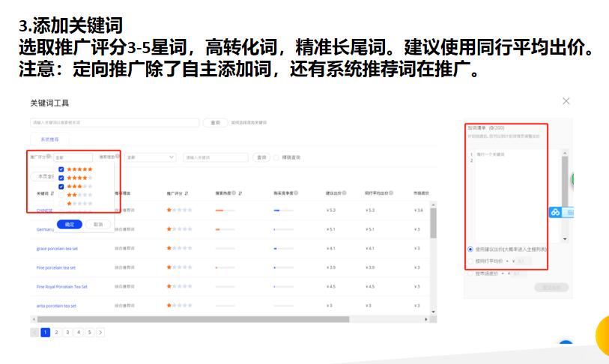
Task: Click the star rating in the Fine Royal Porcelain Tea Set row
Action: (x=179, y=286)
